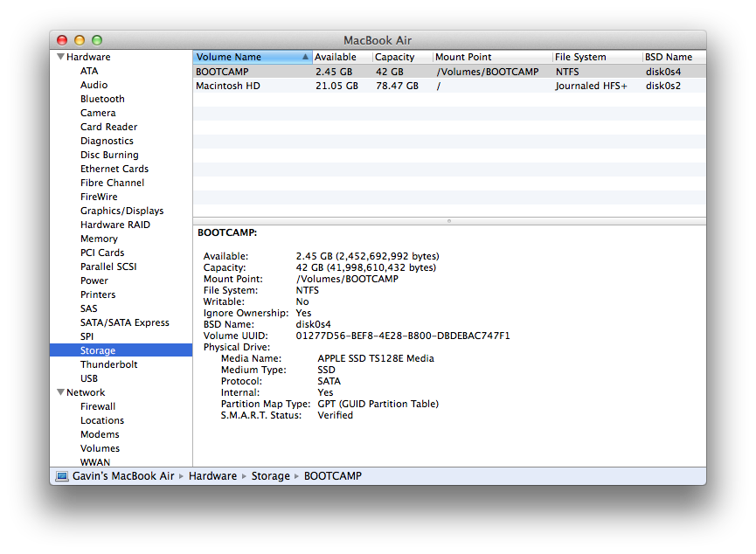Image resolution: width=756 pixels, height=554 pixels.
Task: Click the Network category label
Action: tap(86, 392)
